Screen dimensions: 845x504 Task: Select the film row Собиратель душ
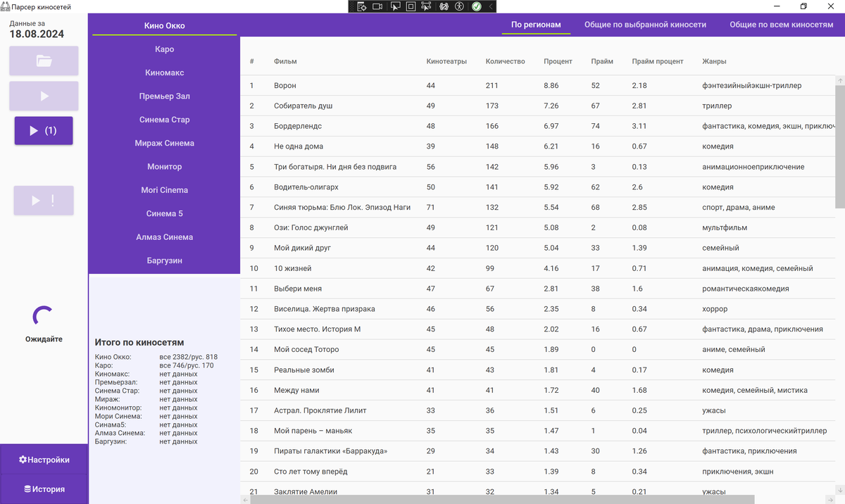pyautogui.click(x=537, y=106)
